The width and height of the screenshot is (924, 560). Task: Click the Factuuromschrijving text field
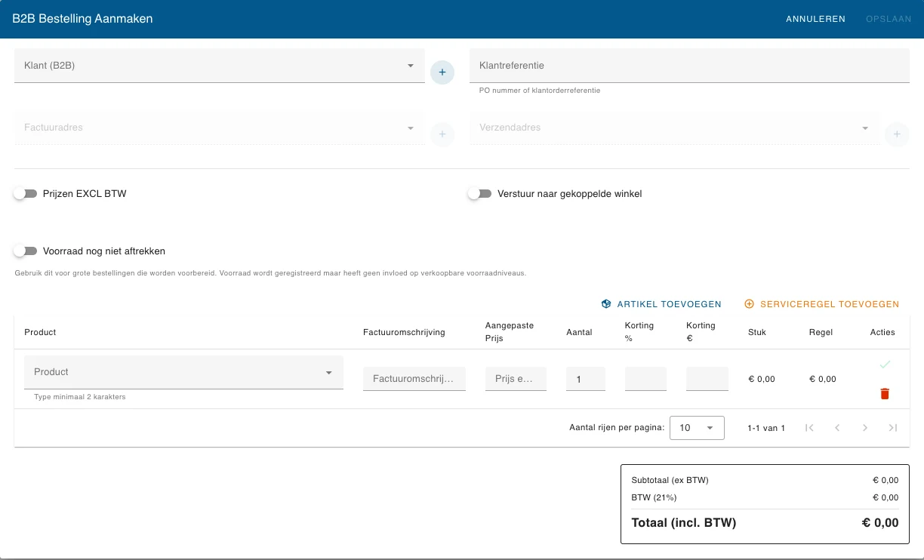pyautogui.click(x=414, y=379)
